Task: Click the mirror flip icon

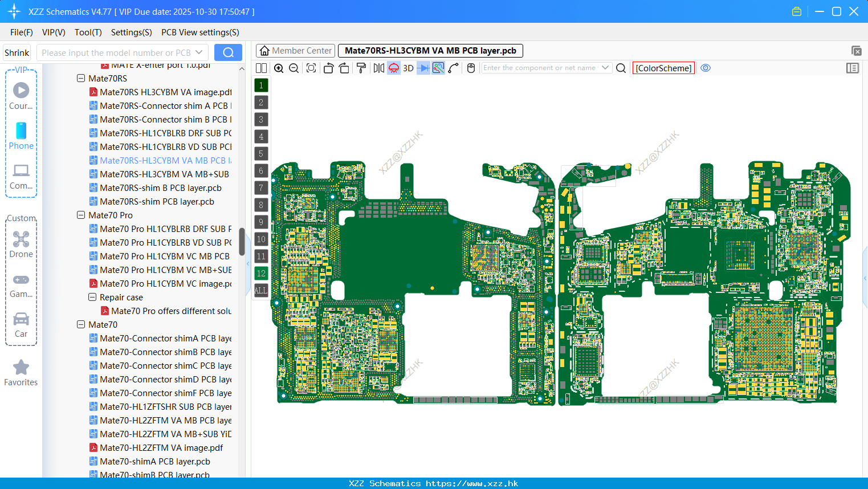Action: (379, 68)
